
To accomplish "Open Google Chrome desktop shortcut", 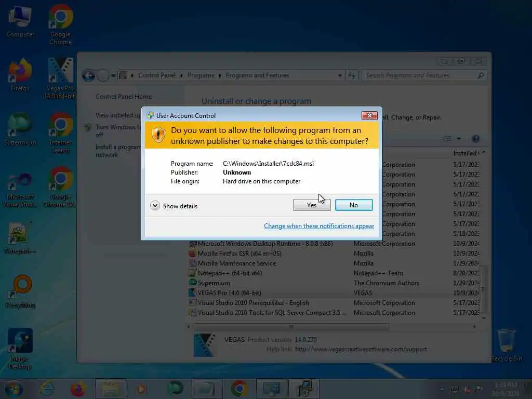I will [x=60, y=25].
